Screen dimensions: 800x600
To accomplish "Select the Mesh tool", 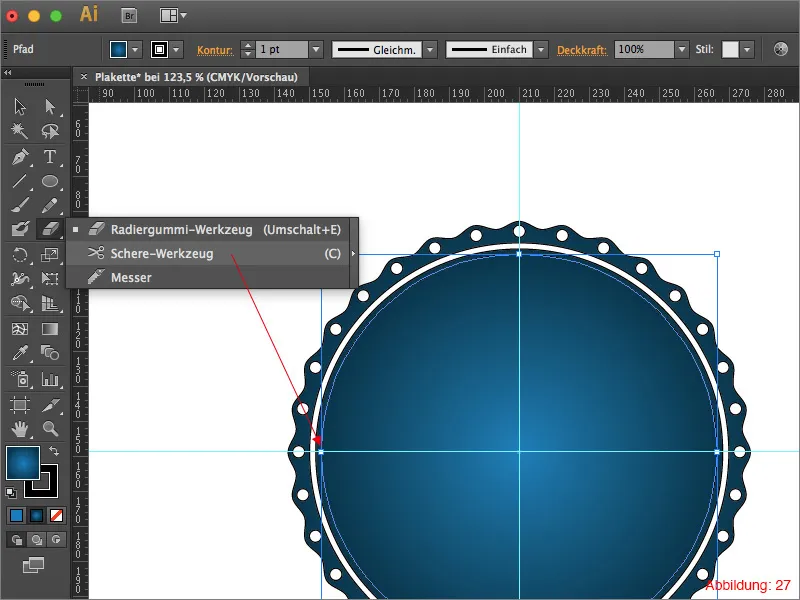I will 20,329.
